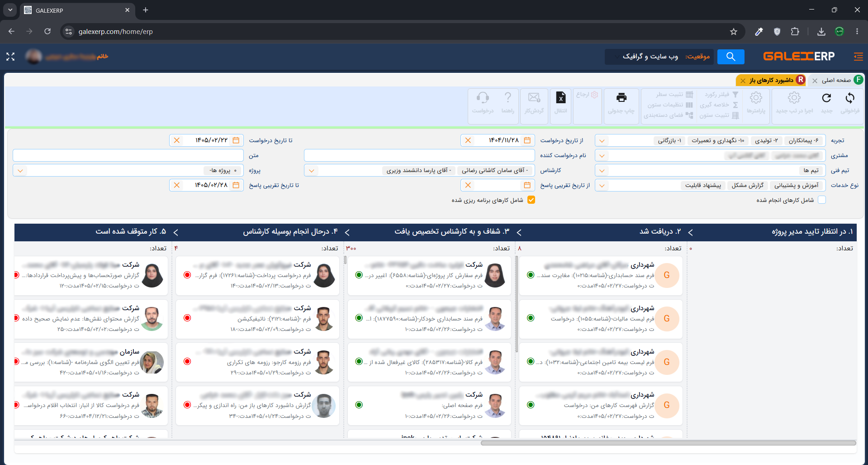Open the browser extensions puzzle icon
Image resolution: width=868 pixels, height=465 pixels.
(x=795, y=32)
